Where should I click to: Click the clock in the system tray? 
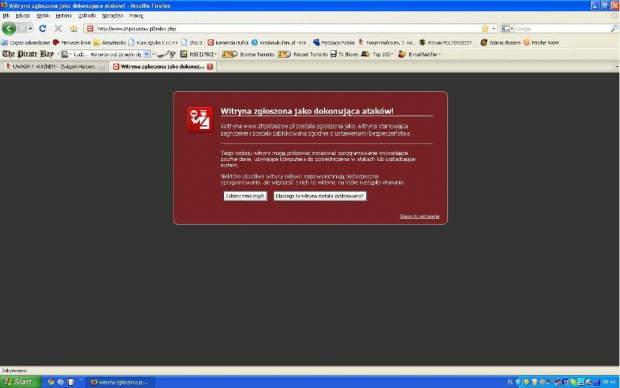(x=609, y=382)
